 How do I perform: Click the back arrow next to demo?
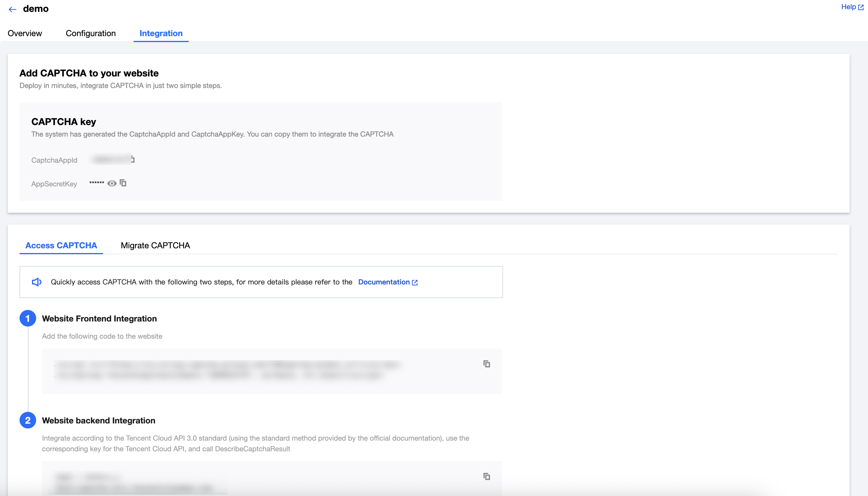click(12, 9)
